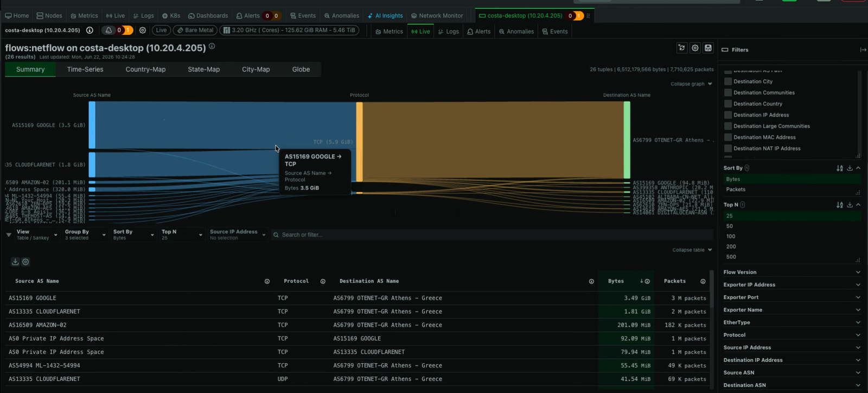The width and height of the screenshot is (868, 393).
Task: Click the green OTENET-GR destination node bar
Action: (x=627, y=140)
